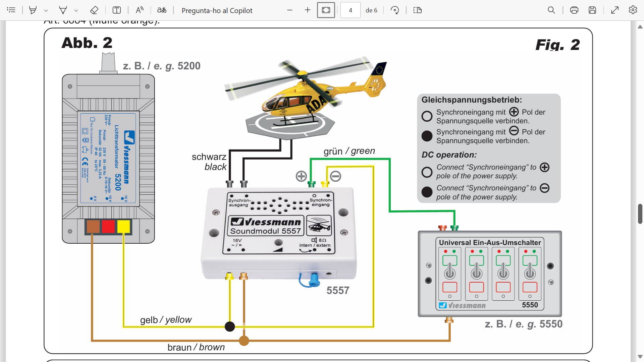
Task: Click the page number input field
Action: coord(351,10)
